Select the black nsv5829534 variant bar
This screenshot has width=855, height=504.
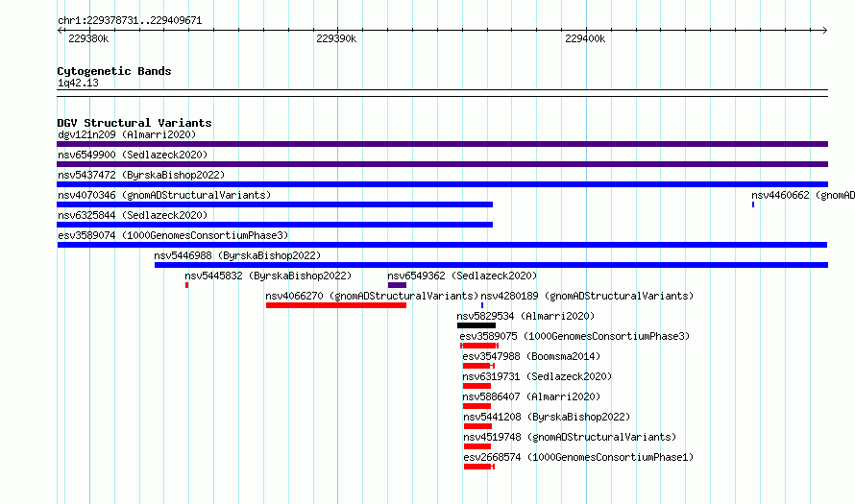pyautogui.click(x=476, y=325)
